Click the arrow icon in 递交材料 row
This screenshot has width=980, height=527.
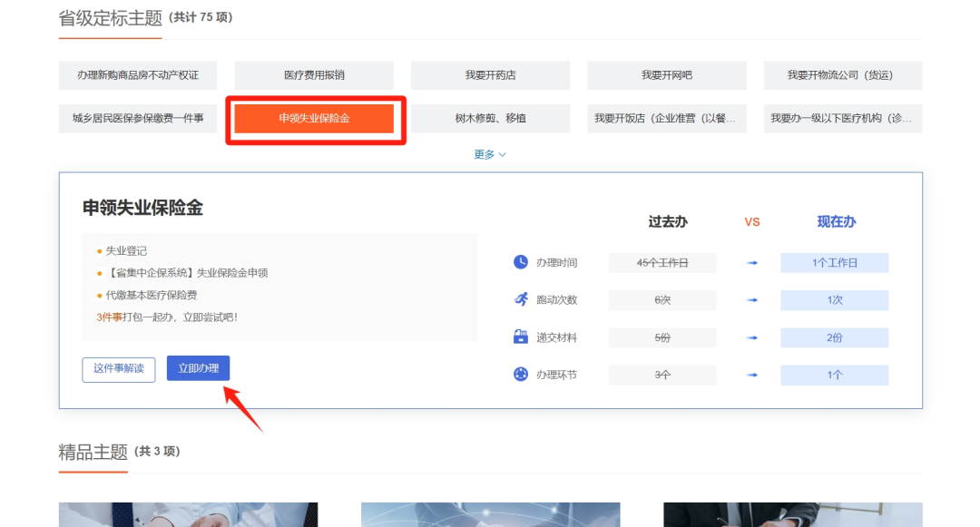tap(752, 337)
